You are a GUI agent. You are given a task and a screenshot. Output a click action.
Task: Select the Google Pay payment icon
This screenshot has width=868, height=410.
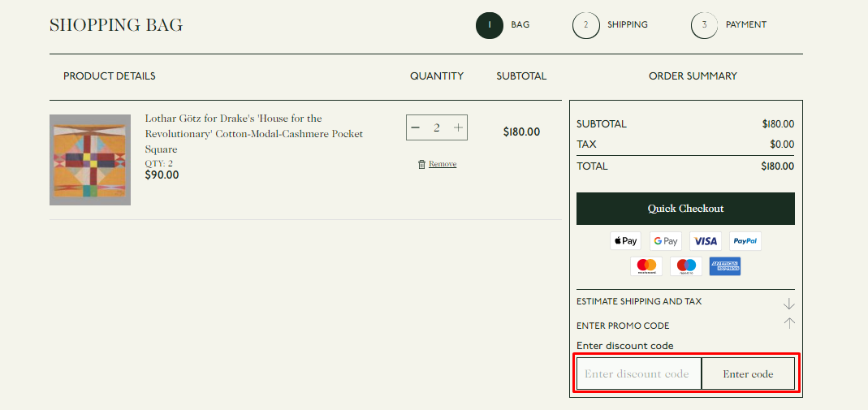(x=665, y=241)
